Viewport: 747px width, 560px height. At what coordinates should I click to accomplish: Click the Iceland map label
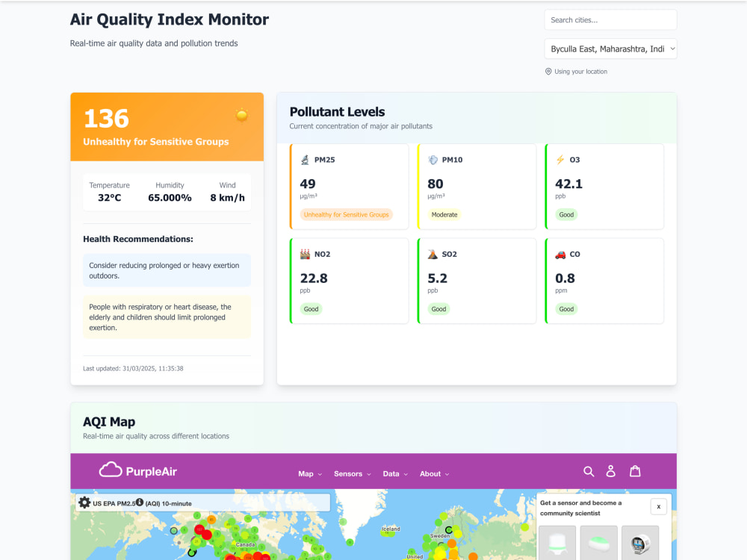click(x=391, y=529)
